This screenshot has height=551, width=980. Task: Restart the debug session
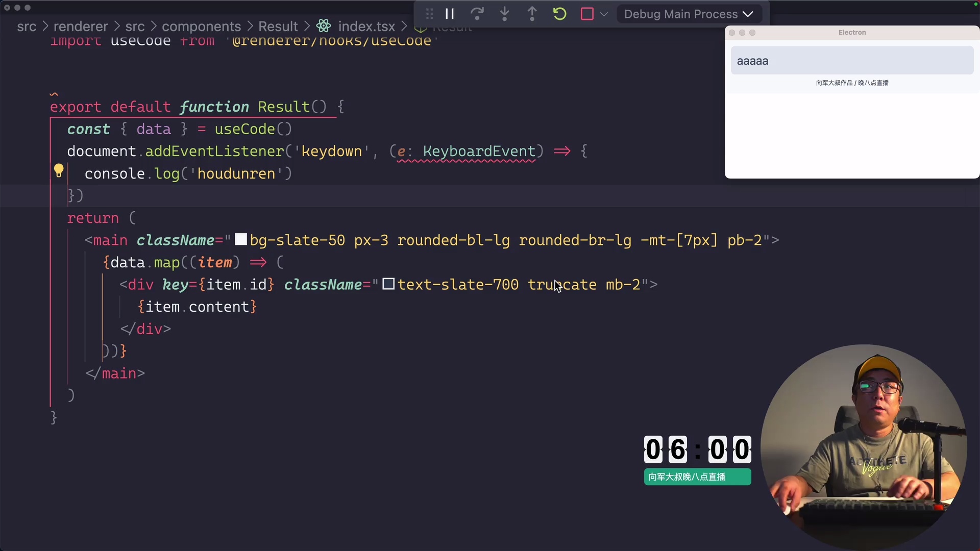click(x=559, y=14)
